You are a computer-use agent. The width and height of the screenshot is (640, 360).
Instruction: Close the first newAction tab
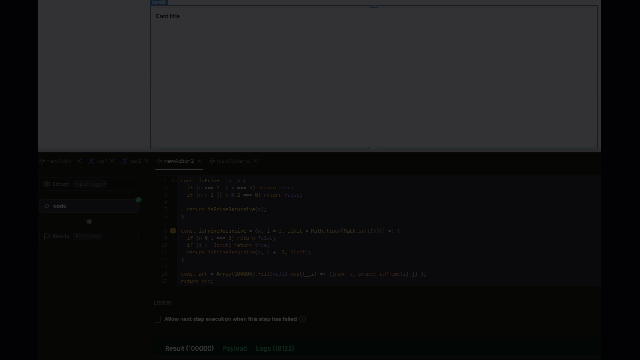point(79,161)
